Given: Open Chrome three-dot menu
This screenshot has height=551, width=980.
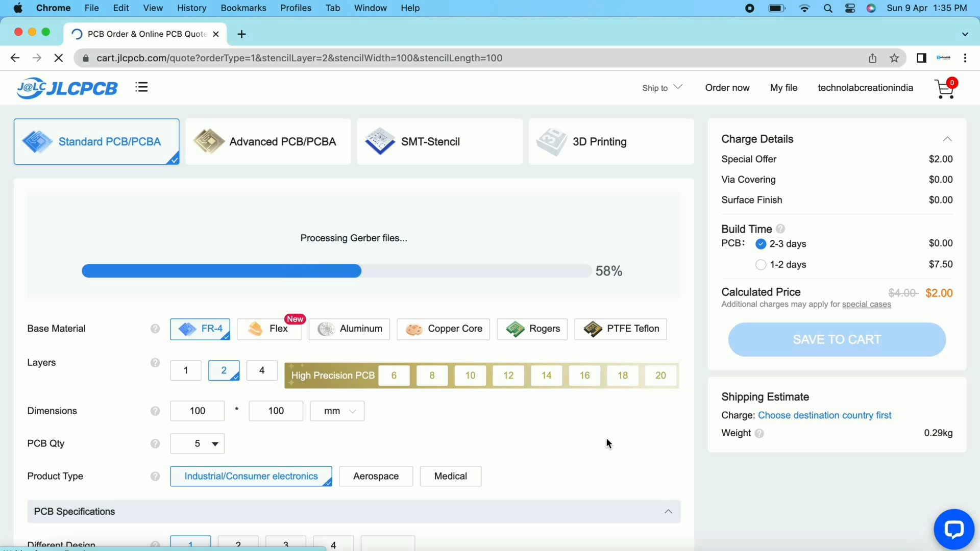Looking at the screenshot, I should [965, 58].
